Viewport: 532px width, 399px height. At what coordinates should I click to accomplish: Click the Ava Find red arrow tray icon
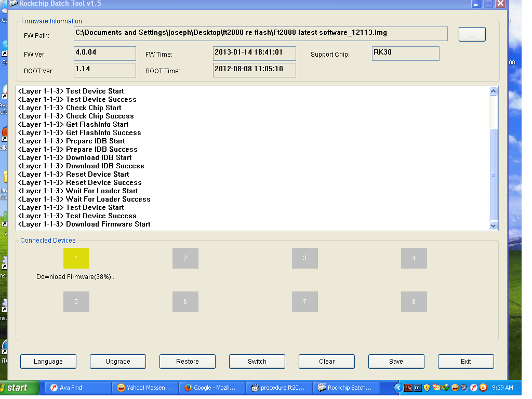(x=473, y=388)
